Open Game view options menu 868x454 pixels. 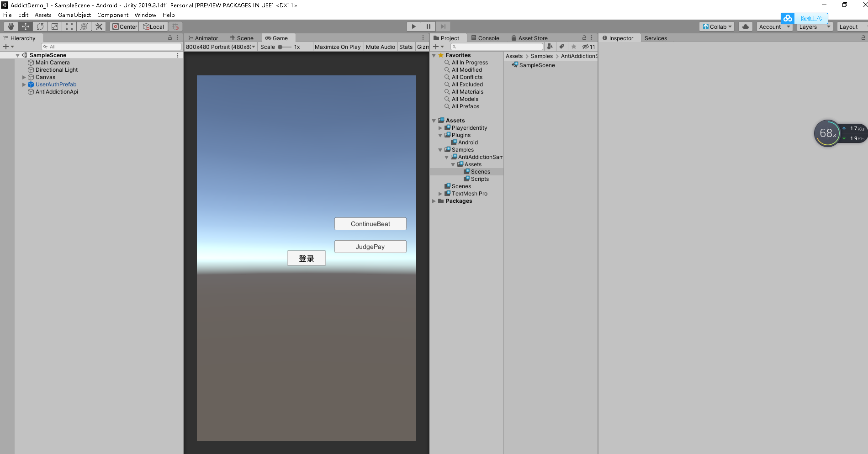(x=423, y=38)
